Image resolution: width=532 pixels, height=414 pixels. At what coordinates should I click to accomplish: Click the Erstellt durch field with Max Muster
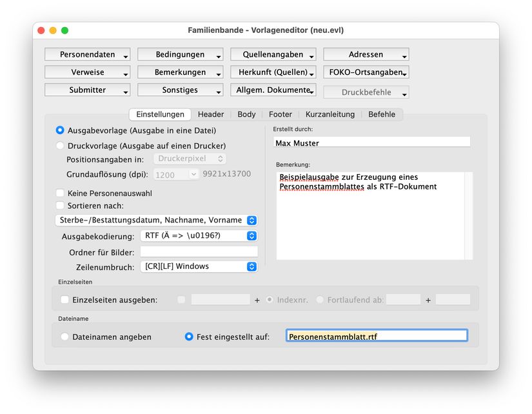point(371,143)
